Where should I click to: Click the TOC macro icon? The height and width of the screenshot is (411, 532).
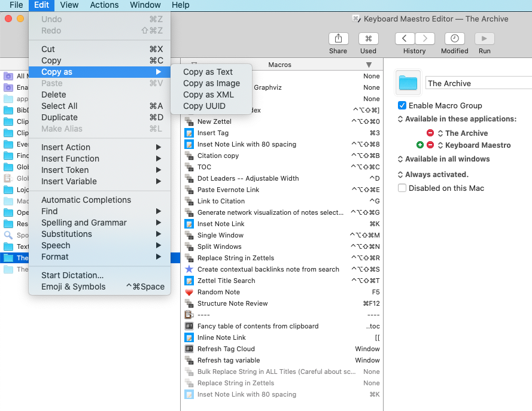coord(189,167)
